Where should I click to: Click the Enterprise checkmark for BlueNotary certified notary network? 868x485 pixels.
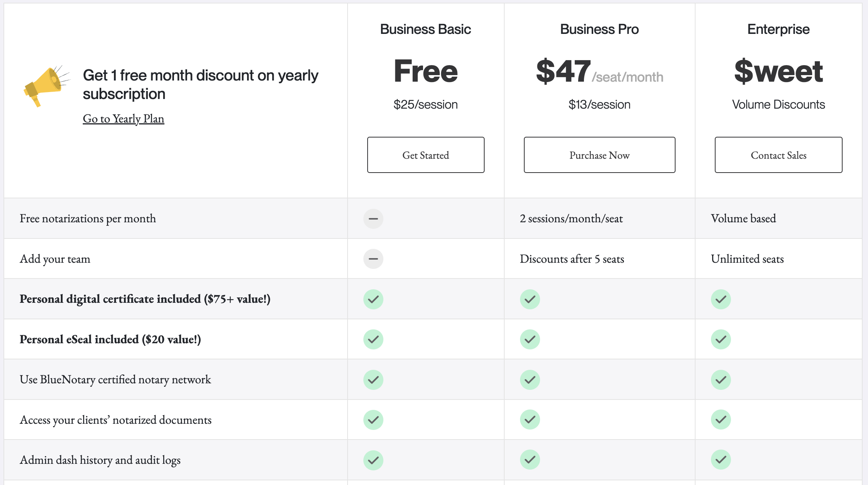tap(721, 380)
